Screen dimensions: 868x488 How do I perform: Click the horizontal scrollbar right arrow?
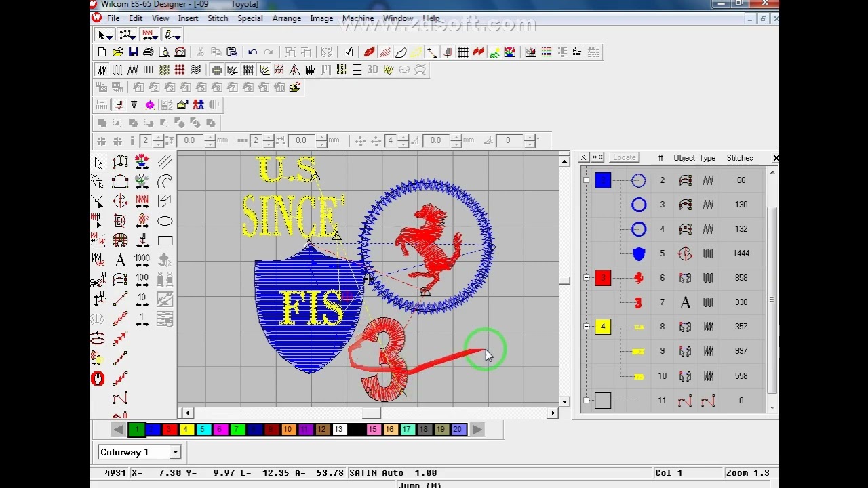coord(553,413)
